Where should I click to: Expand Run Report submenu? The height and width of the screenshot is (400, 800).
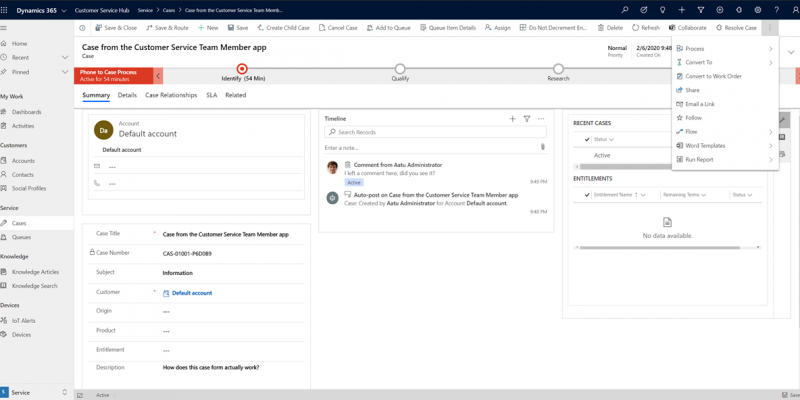pos(725,160)
